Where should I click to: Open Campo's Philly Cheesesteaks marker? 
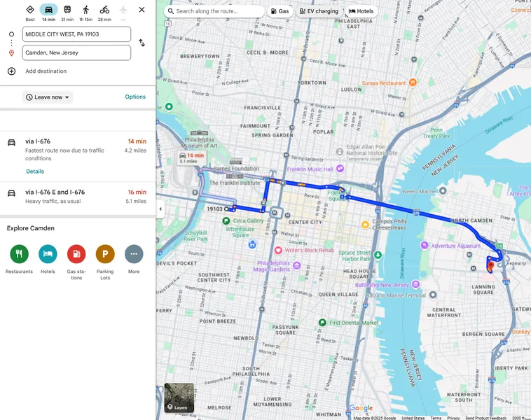click(x=365, y=225)
